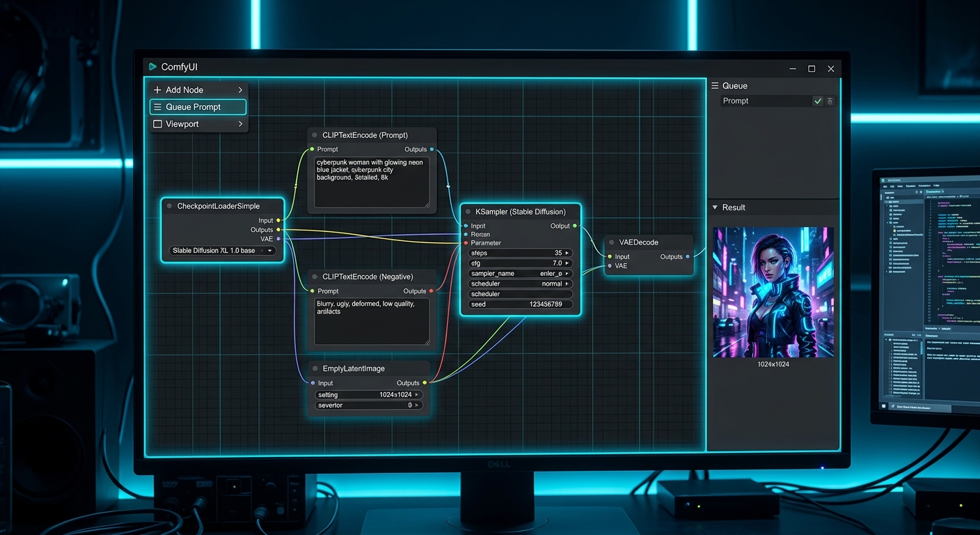Open the generated cyberpunk woman result image

[773, 292]
